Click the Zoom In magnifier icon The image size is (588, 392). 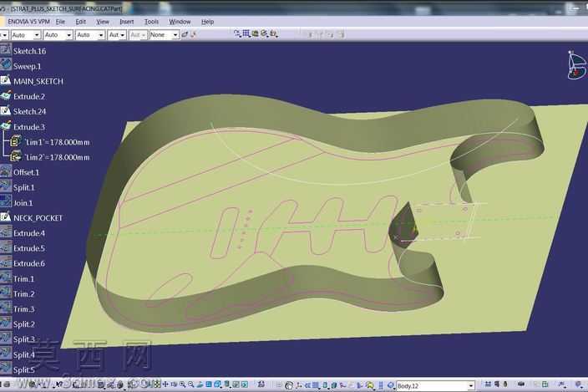pos(183,384)
